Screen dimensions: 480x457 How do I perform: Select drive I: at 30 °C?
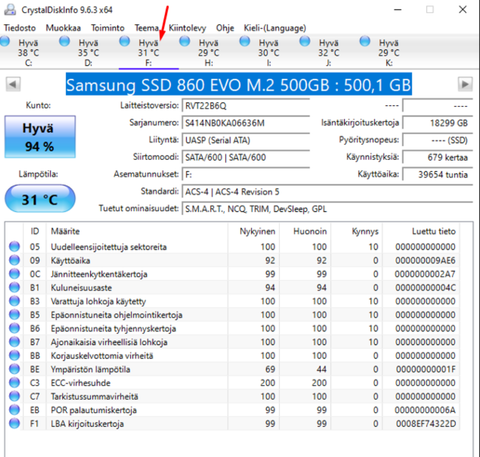click(269, 52)
